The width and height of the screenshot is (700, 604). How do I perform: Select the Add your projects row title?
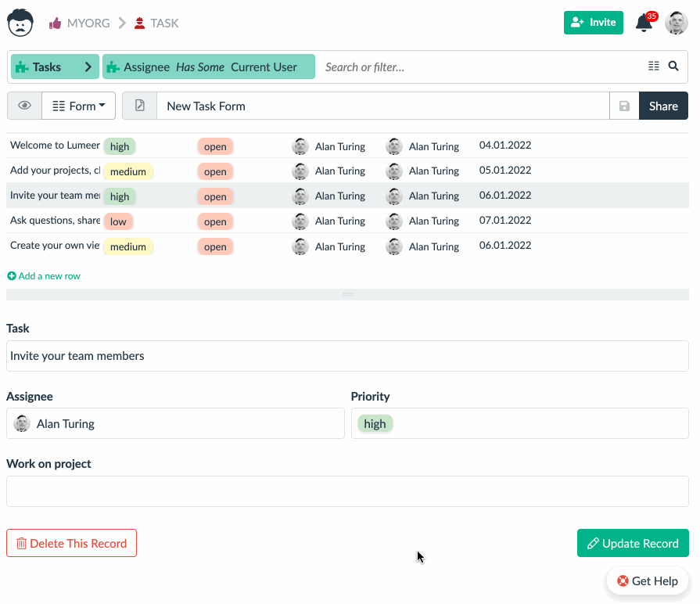[55, 171]
